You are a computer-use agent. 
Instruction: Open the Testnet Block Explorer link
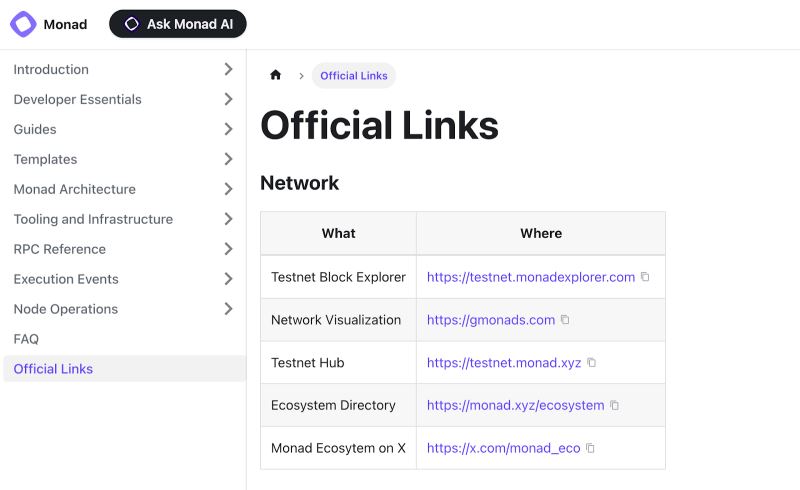(x=530, y=277)
